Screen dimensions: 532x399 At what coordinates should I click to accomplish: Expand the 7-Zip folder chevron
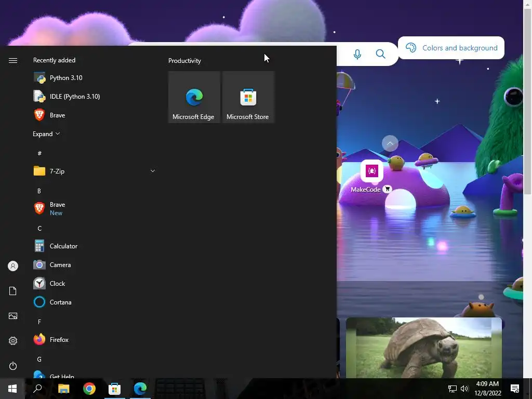pos(153,171)
